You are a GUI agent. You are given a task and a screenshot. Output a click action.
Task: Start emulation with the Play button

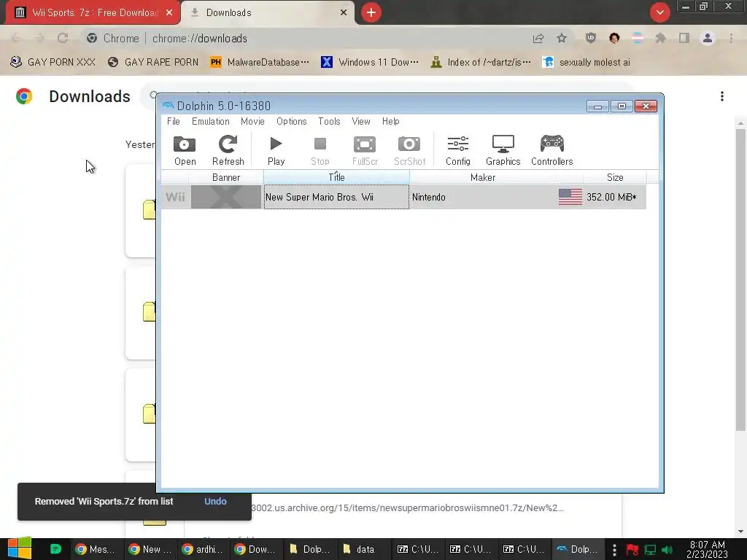[x=276, y=150]
